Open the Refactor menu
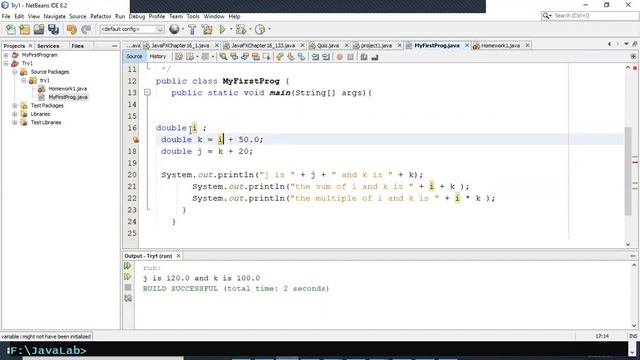 100,16
